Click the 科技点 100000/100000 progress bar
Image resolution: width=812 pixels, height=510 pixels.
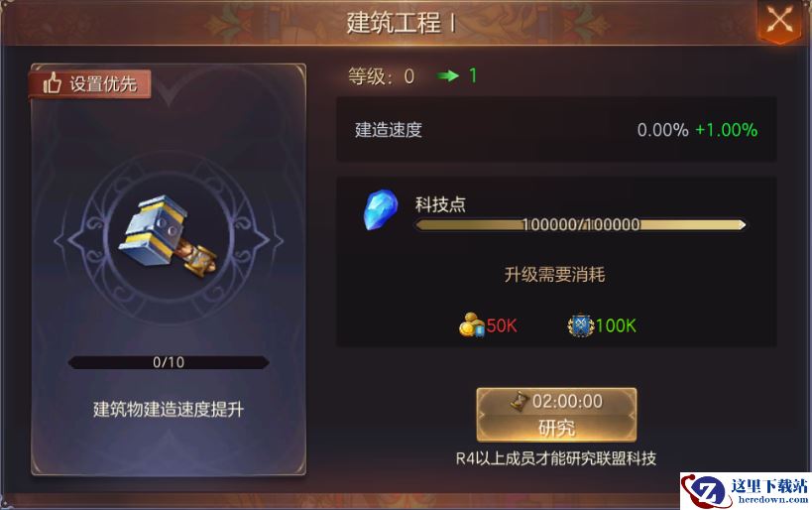581,224
